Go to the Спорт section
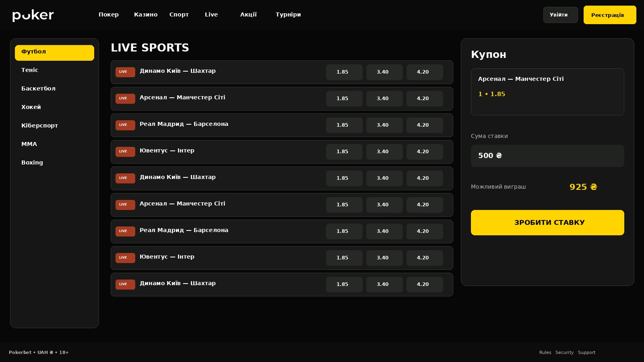This screenshot has height=362, width=644. point(179,14)
